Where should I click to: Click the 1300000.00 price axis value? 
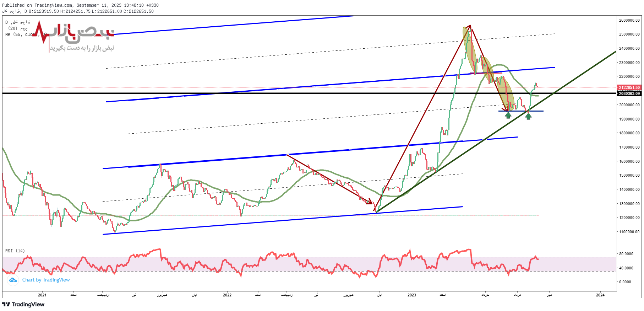pos(629,204)
